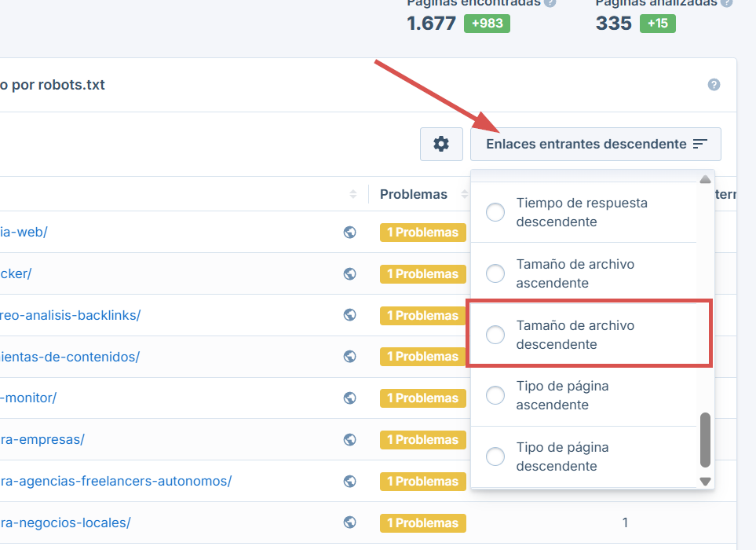
Task: Click sort arrows left of Problemas column
Action: pos(353,194)
